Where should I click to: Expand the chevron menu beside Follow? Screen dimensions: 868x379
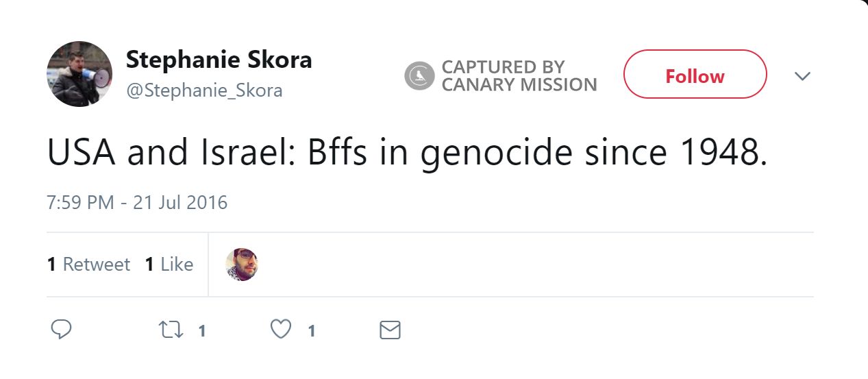coord(802,76)
